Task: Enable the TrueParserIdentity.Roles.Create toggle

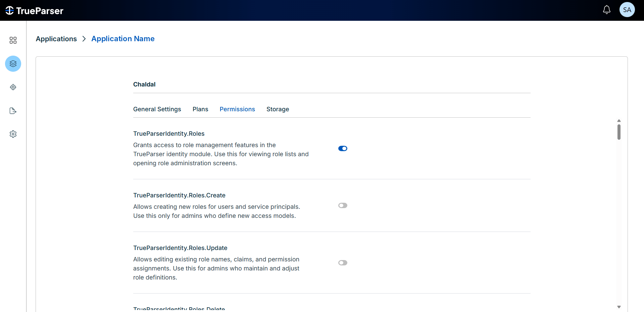Action: pyautogui.click(x=343, y=205)
